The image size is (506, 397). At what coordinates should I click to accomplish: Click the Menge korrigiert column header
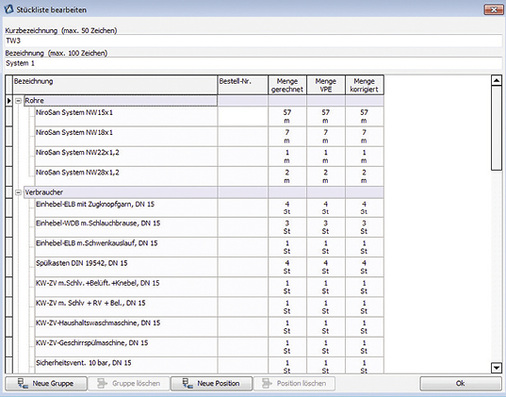click(364, 85)
